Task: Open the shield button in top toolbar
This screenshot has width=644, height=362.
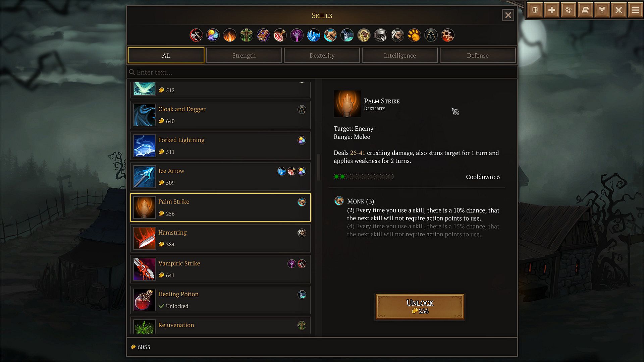Action: tap(535, 10)
